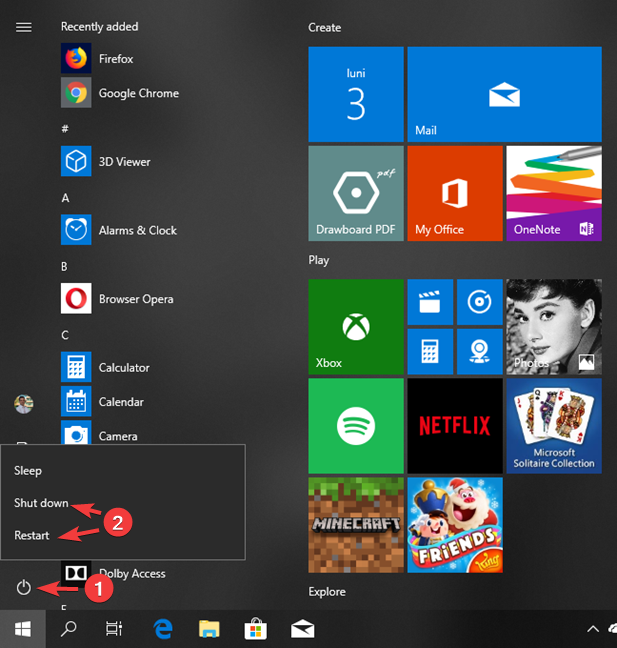Select Sleep from the power menu

pyautogui.click(x=28, y=470)
